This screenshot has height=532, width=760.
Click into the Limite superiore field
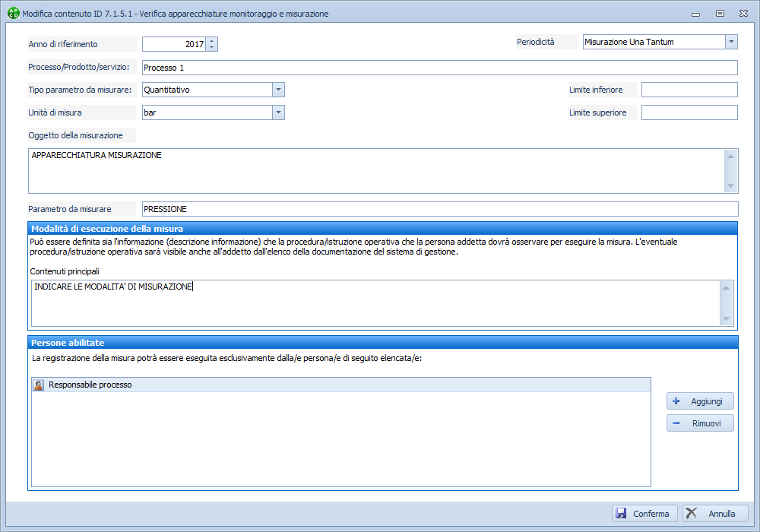[689, 112]
